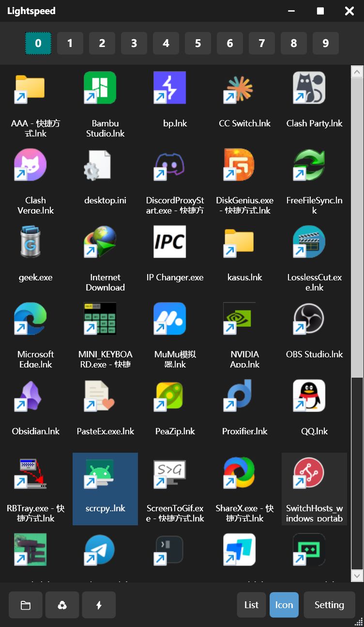
Task: Open Clash Party shortcut
Action: click(x=309, y=88)
